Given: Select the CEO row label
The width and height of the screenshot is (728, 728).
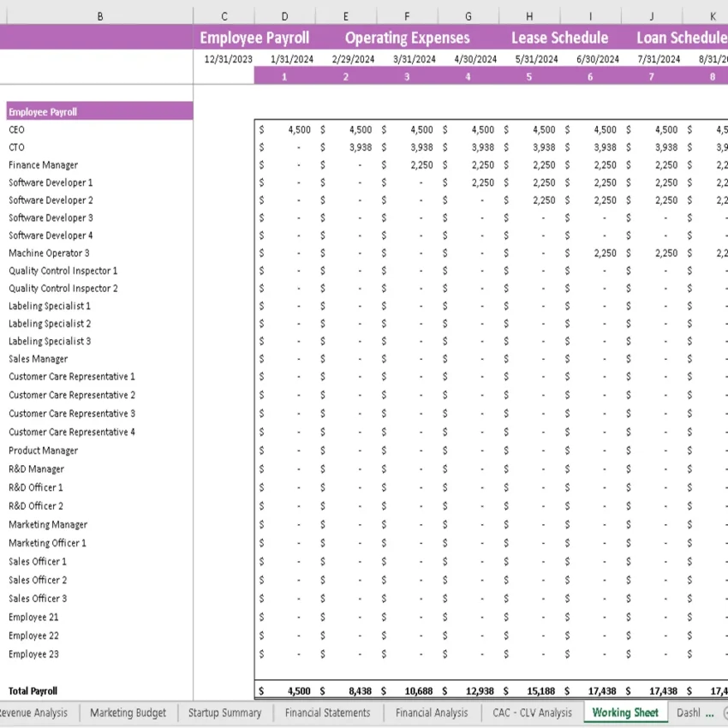Looking at the screenshot, I should point(15,129).
